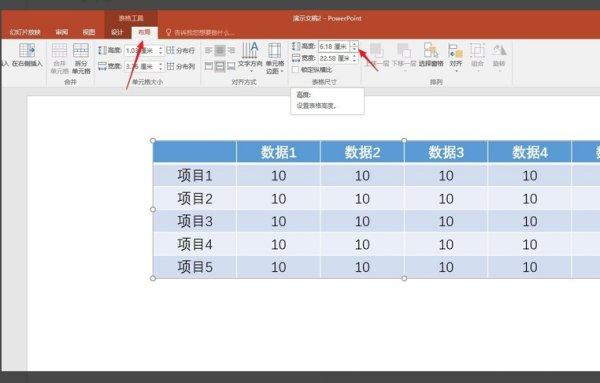600x383 pixels.
Task: Click the 10 cell in 项目3 under 数据2
Action: tap(362, 221)
